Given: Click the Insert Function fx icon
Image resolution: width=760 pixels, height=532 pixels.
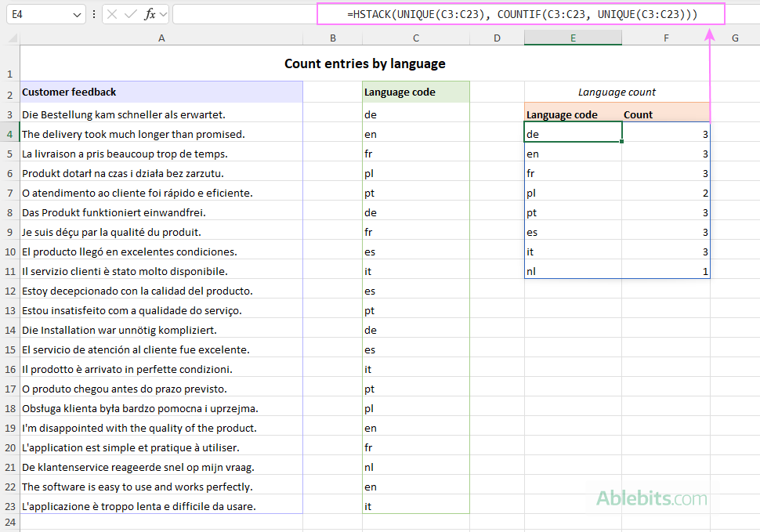Looking at the screenshot, I should pyautogui.click(x=150, y=15).
